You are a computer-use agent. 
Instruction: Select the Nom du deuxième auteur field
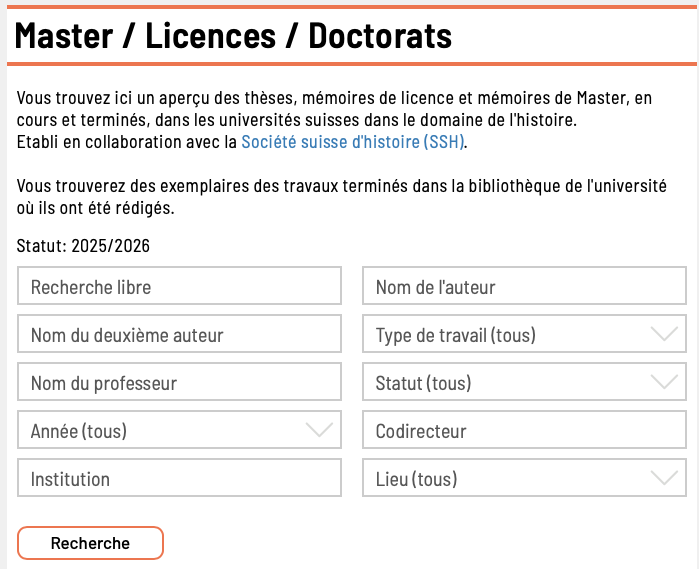click(x=180, y=335)
